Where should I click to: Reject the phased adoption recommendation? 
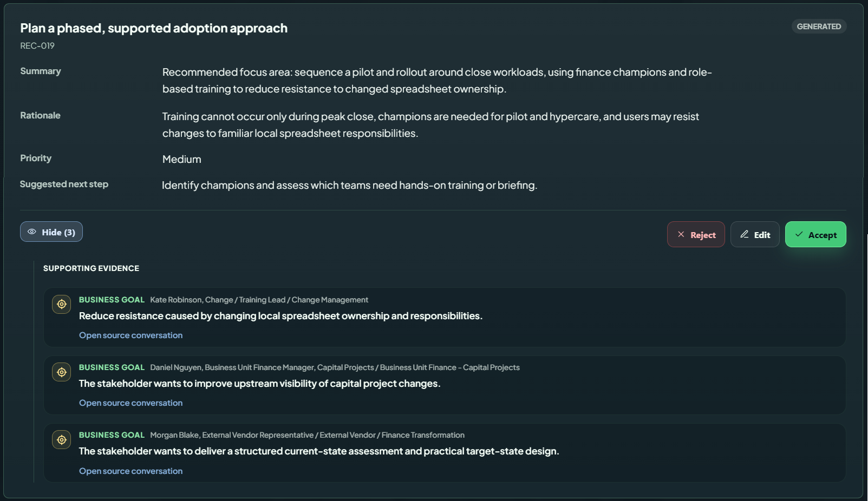696,234
